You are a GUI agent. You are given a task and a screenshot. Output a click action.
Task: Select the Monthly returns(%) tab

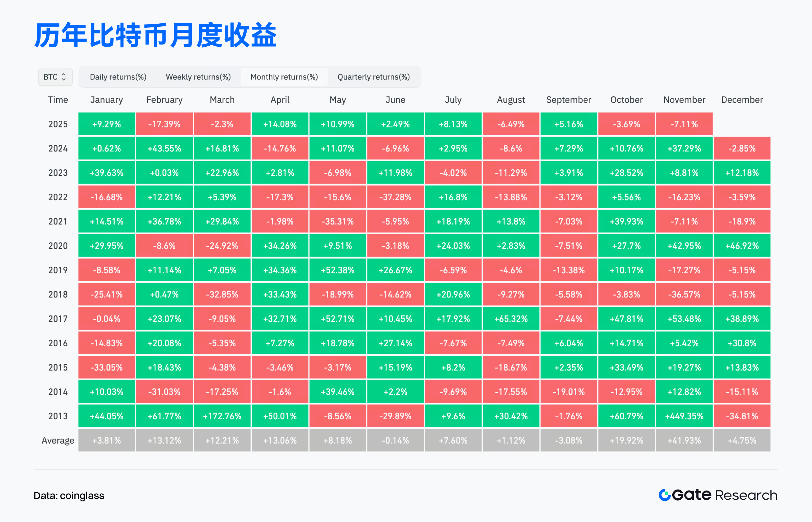click(x=284, y=77)
